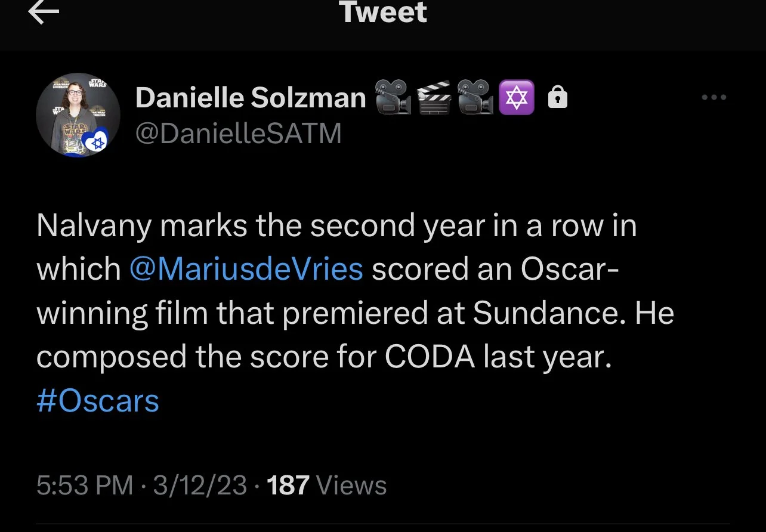Click the purple Star of David emoji

[x=517, y=98]
